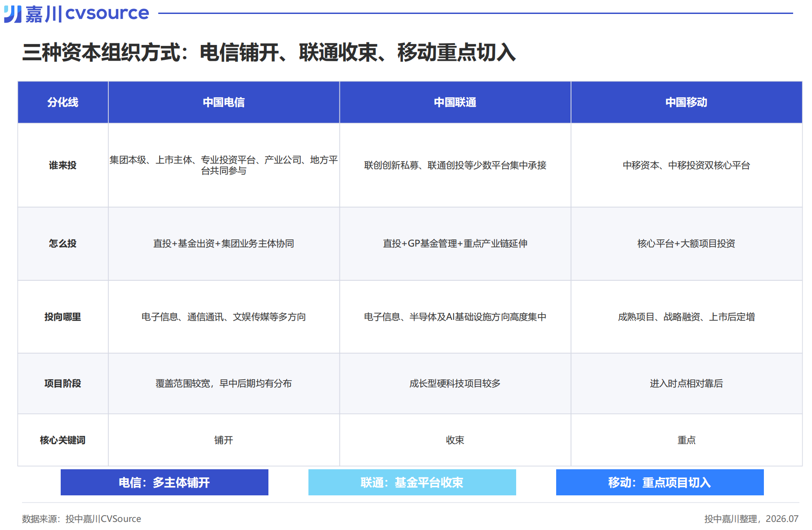Select the 项目阶段 row label
This screenshot has width=812, height=530.
pos(63,383)
